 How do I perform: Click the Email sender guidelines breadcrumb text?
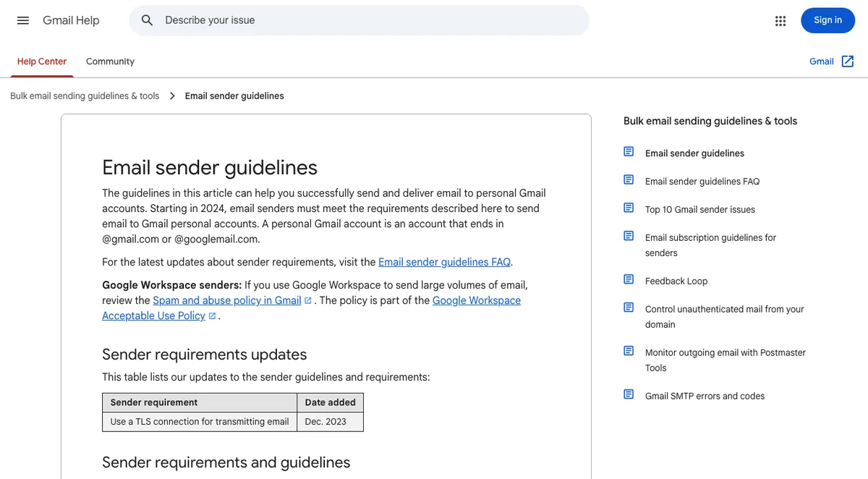point(234,96)
